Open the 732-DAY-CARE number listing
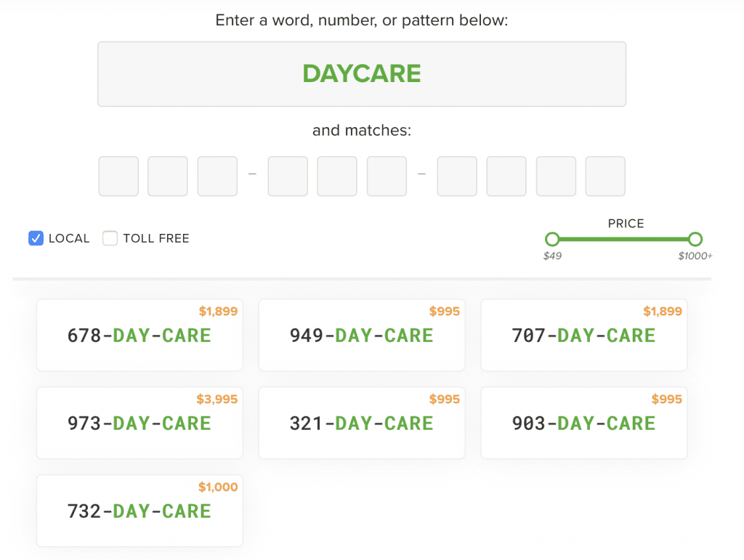 pyautogui.click(x=139, y=511)
